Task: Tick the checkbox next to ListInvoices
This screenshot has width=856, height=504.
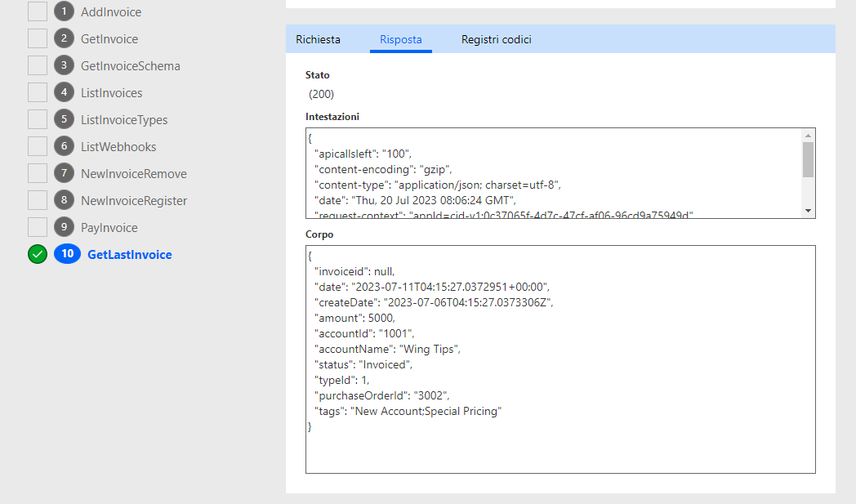Action: pos(38,93)
